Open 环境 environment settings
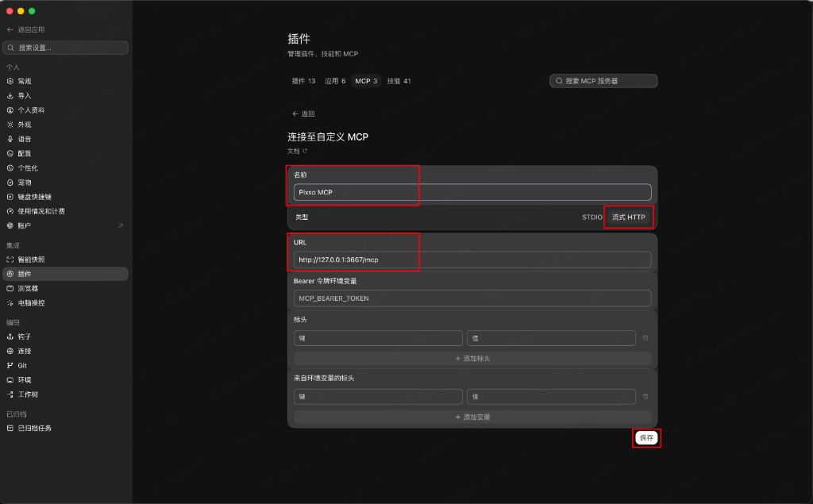The width and height of the screenshot is (813, 504). coord(65,380)
